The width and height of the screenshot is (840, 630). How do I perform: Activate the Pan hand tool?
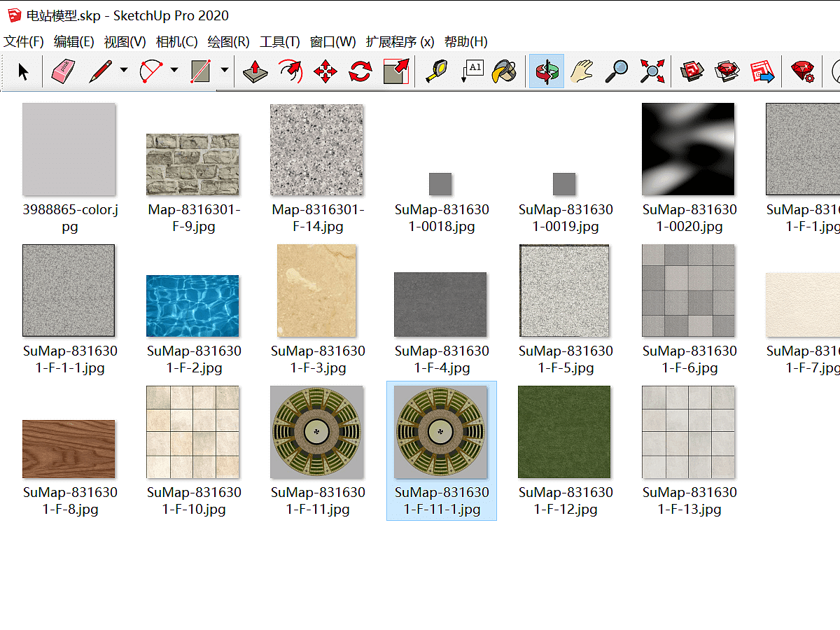coord(582,71)
